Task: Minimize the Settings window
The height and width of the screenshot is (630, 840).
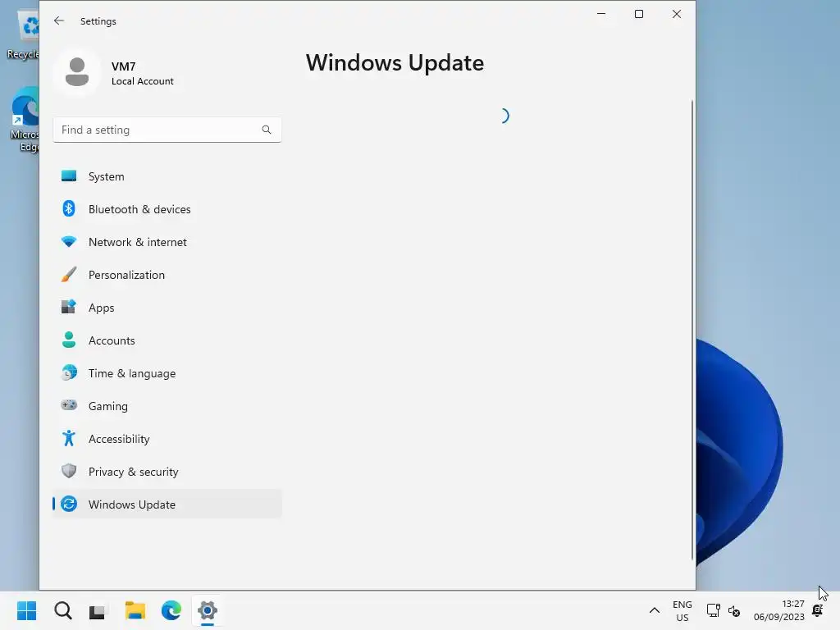Action: point(601,14)
